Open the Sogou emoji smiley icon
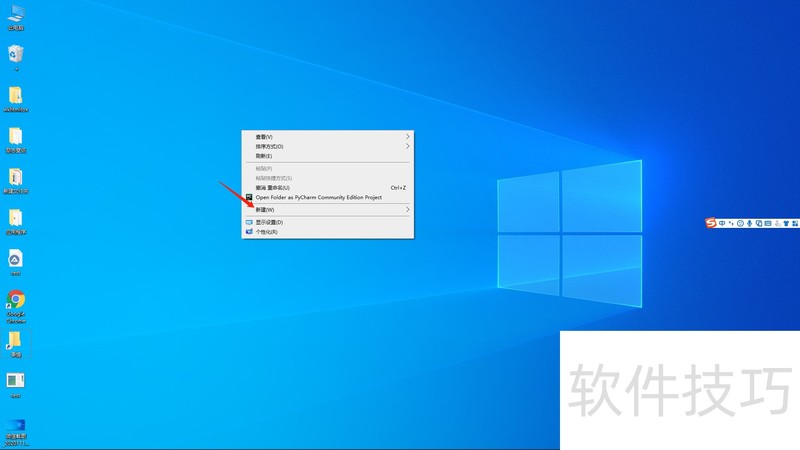Image resolution: width=800 pixels, height=450 pixels. [x=740, y=222]
